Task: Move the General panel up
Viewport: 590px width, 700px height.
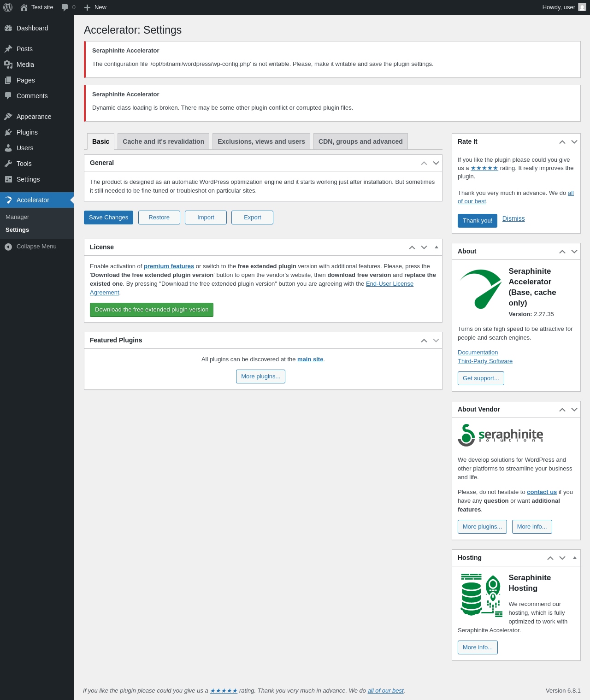Action: click(424, 163)
